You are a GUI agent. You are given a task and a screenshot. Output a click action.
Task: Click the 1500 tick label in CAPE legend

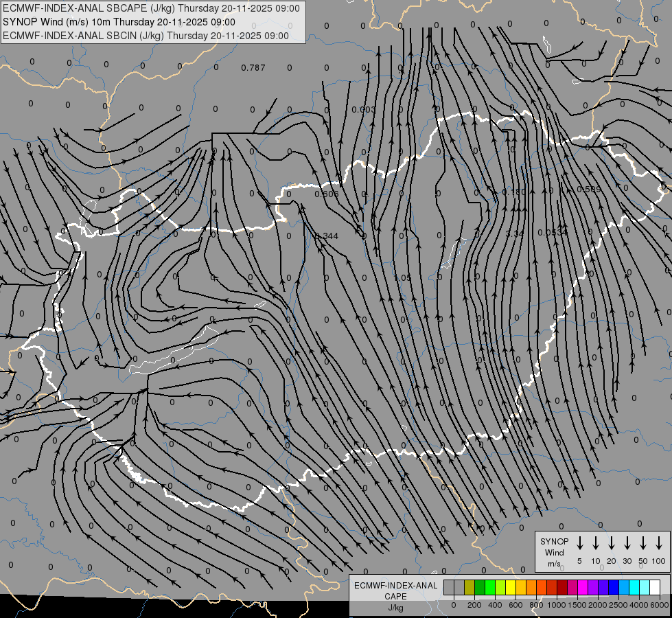[x=577, y=605]
